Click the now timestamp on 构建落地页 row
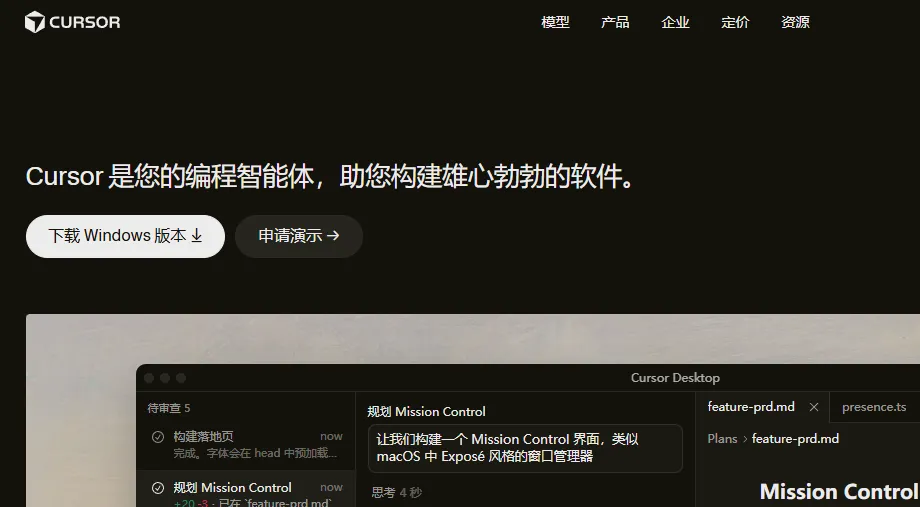The height and width of the screenshot is (507, 920). [x=332, y=437]
